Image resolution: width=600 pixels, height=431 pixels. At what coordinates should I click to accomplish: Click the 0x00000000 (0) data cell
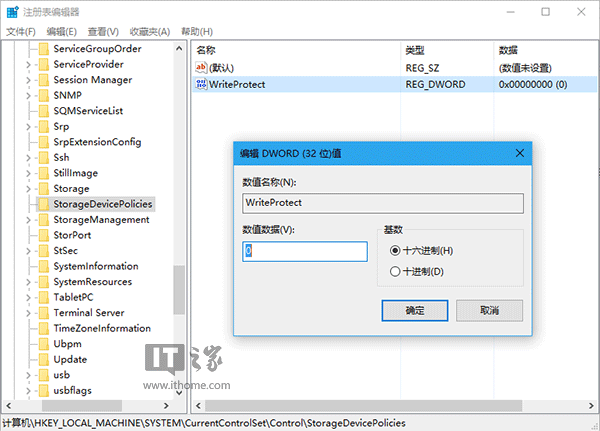[x=533, y=84]
